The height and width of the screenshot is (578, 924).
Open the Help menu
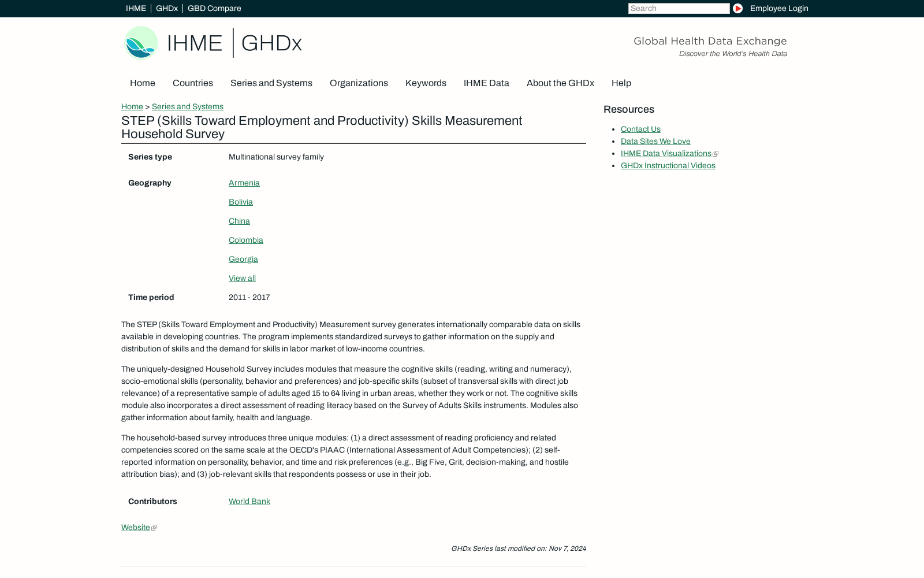point(621,83)
